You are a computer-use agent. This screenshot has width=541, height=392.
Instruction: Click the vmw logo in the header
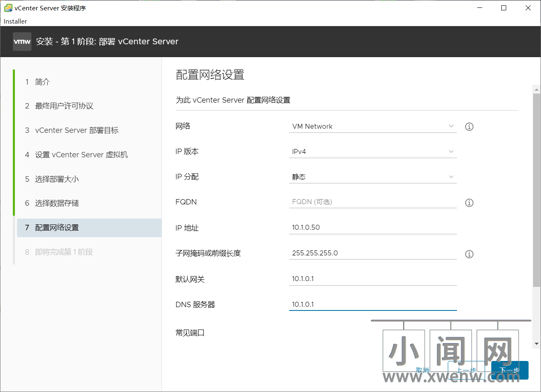[22, 41]
